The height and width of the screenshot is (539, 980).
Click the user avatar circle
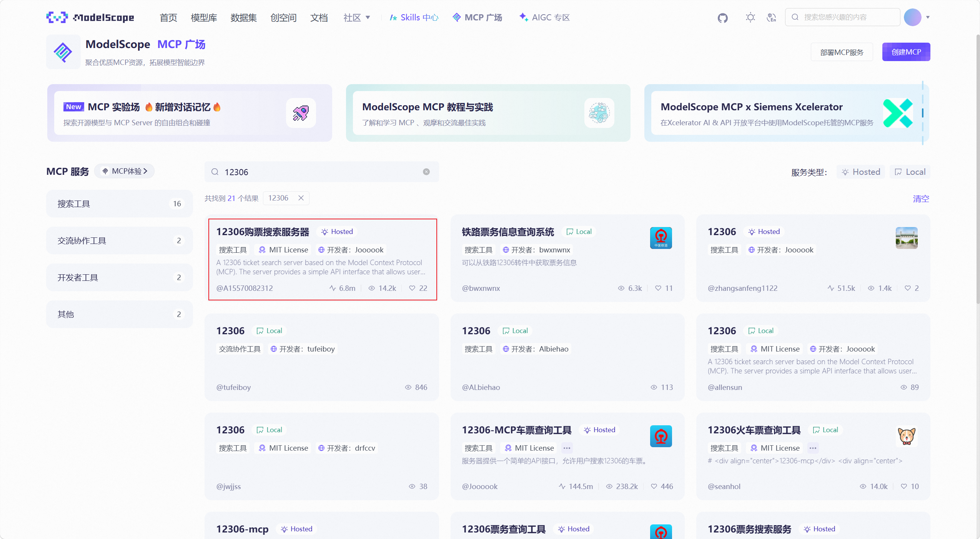pos(913,17)
